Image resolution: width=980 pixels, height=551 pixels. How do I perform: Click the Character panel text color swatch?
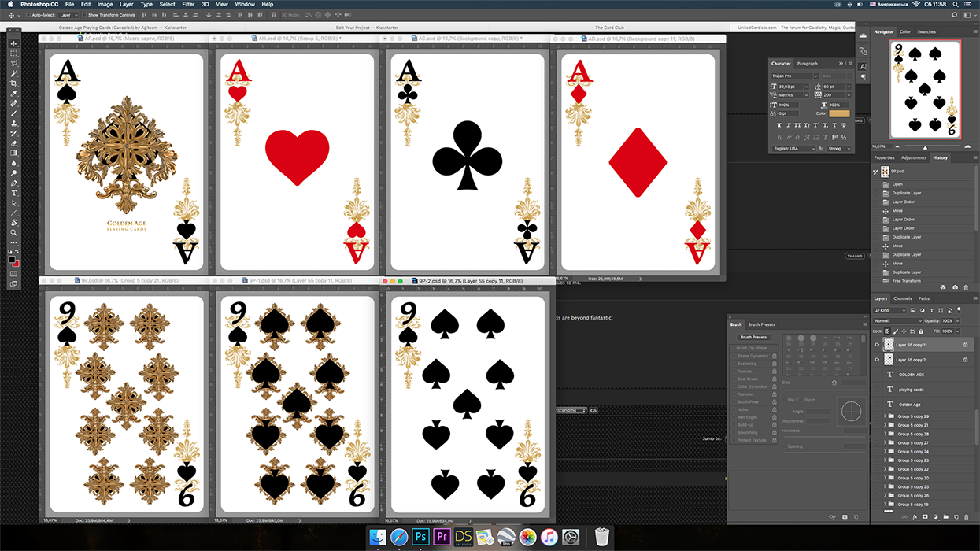[x=839, y=113]
